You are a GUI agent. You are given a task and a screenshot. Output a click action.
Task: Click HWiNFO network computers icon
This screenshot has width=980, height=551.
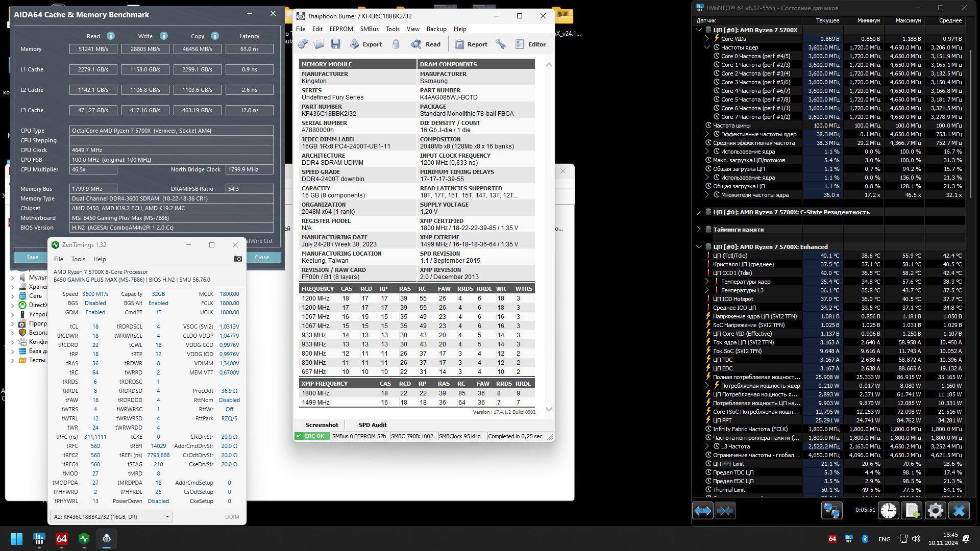831,510
